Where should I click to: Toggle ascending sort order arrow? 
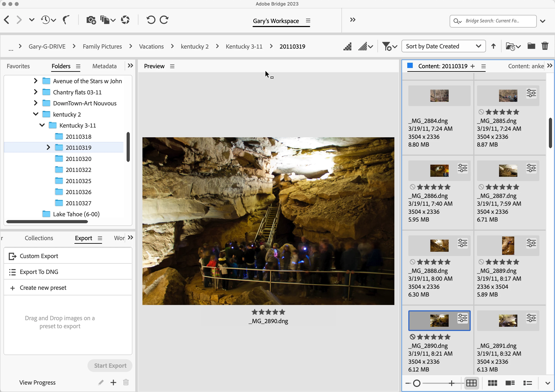coord(493,46)
